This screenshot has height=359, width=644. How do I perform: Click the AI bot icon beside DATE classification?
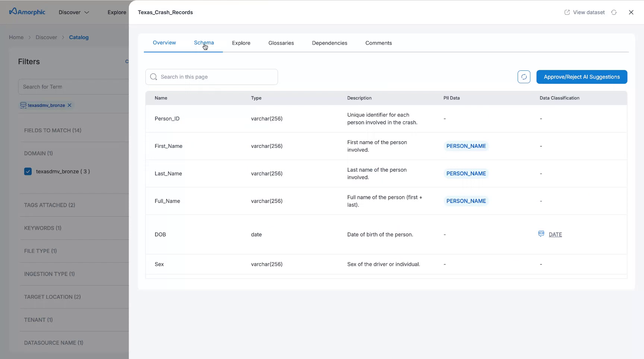click(541, 233)
